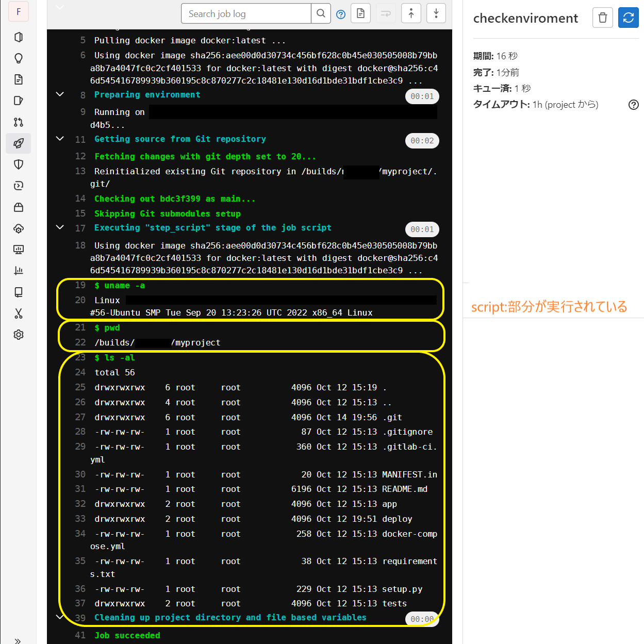Open Settings gear in sidebar

(x=19, y=335)
